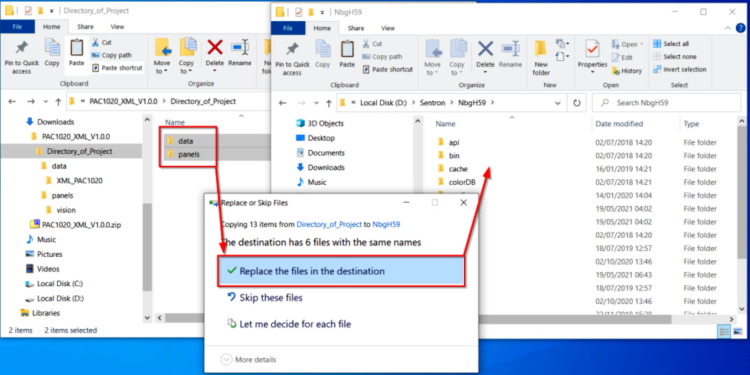Click Delete icon in Directory_of_Project window
The width and height of the screenshot is (750, 375).
click(x=215, y=54)
